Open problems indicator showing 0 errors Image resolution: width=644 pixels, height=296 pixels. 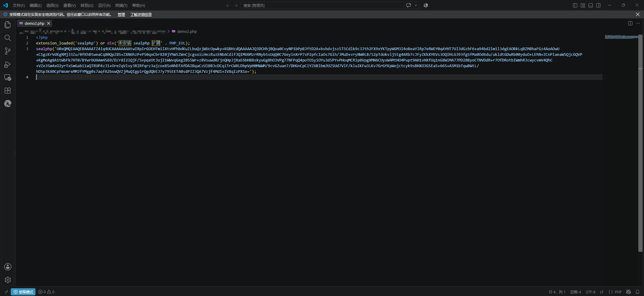click(46, 292)
